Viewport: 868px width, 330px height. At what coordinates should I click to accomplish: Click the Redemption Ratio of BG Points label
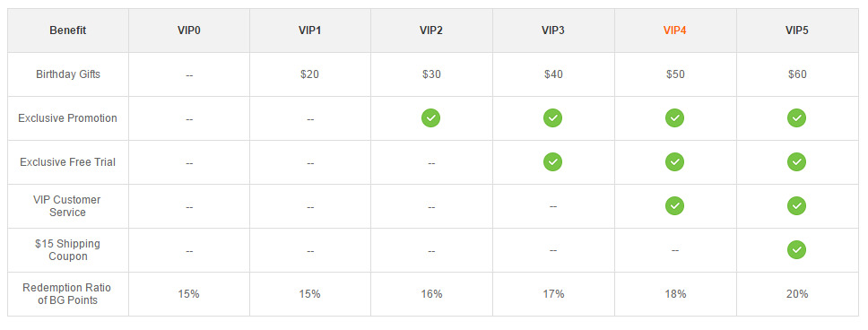(x=67, y=294)
